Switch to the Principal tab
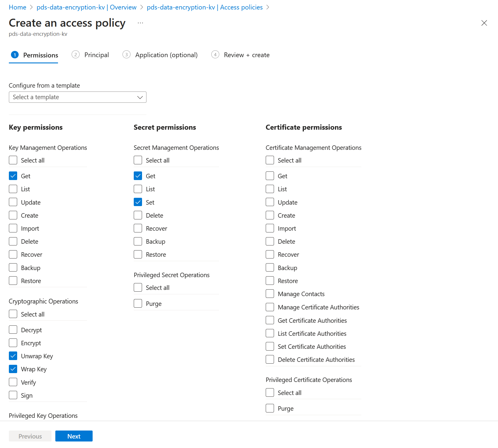This screenshot has width=498, height=448. 96,55
